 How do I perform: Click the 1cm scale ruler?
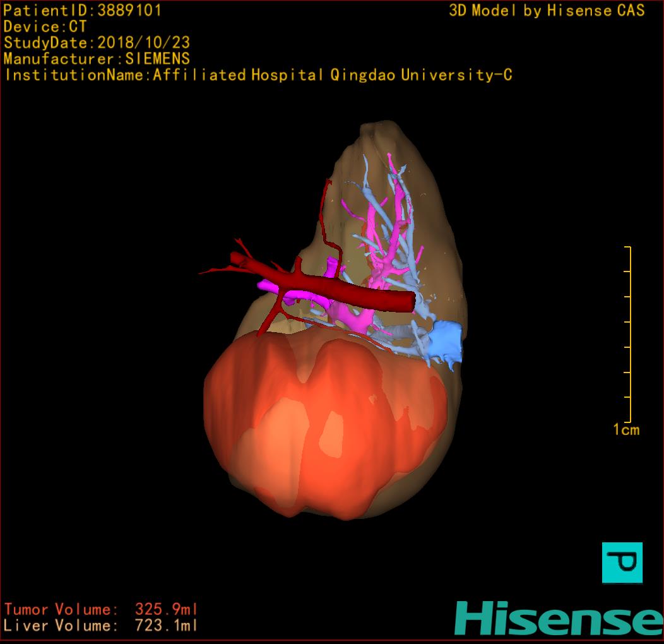(627, 334)
